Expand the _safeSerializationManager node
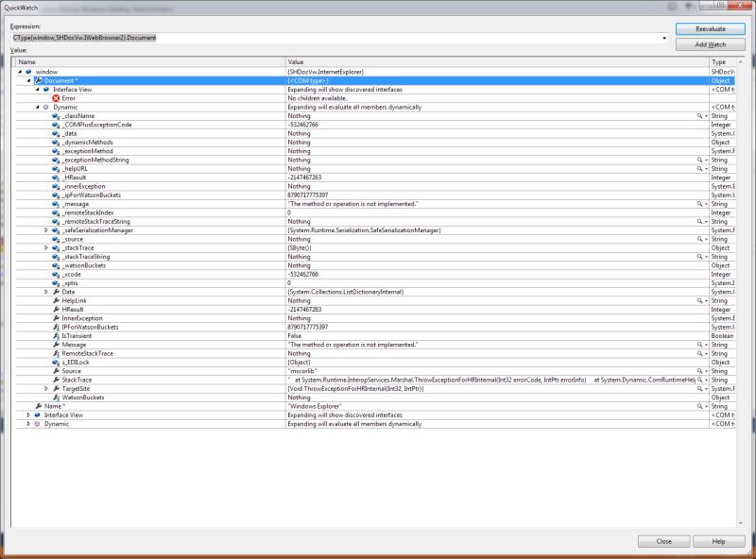The height and width of the screenshot is (559, 756). point(46,230)
